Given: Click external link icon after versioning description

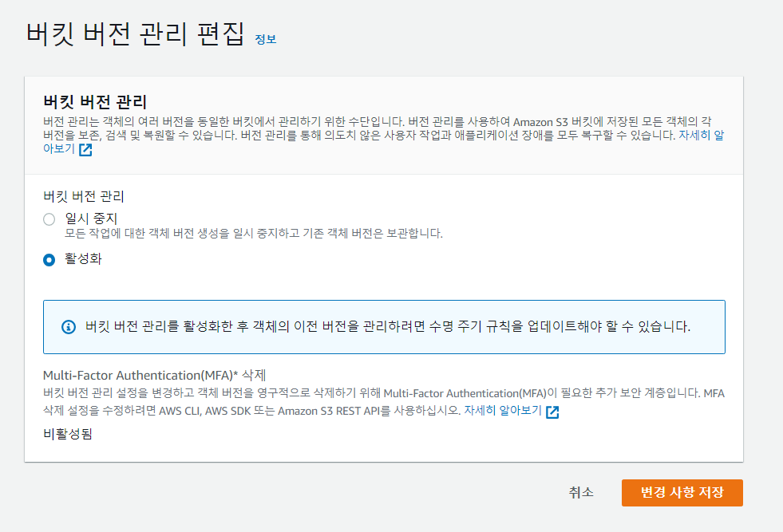Looking at the screenshot, I should [85, 150].
